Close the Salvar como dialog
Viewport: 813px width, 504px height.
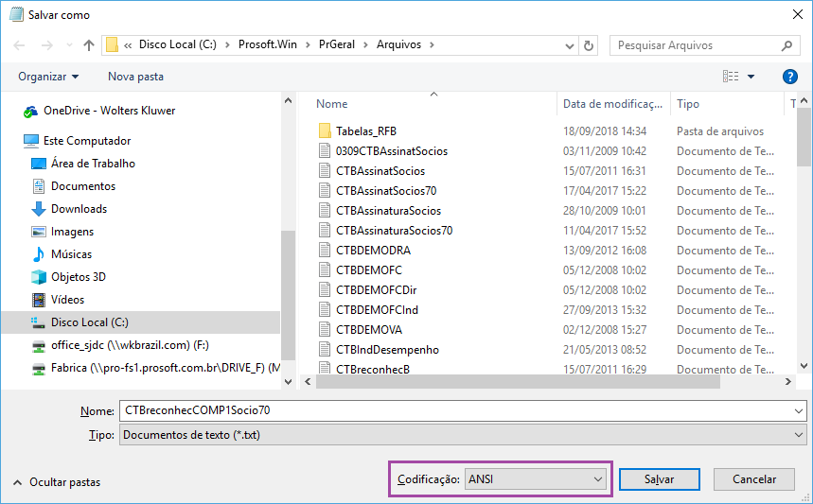798,14
